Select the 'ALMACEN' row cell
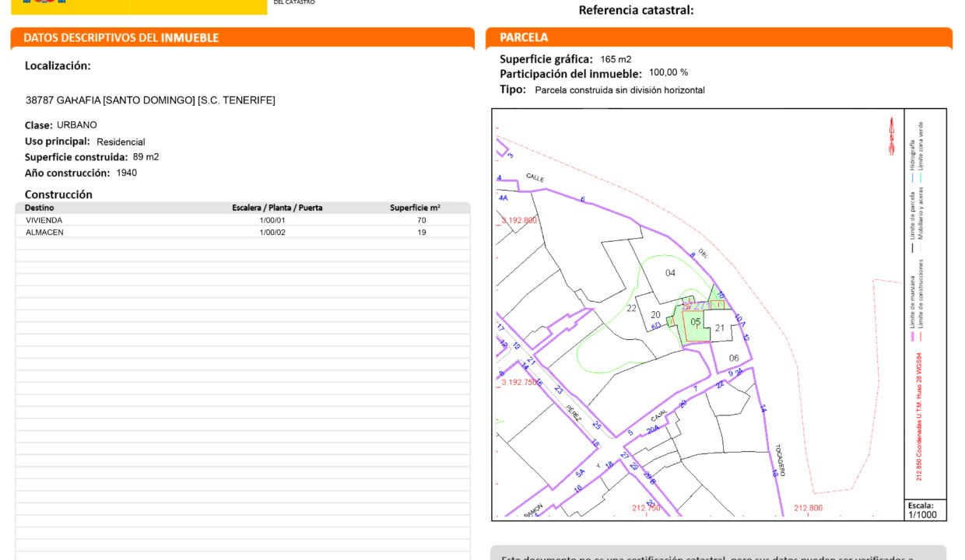 (x=44, y=233)
